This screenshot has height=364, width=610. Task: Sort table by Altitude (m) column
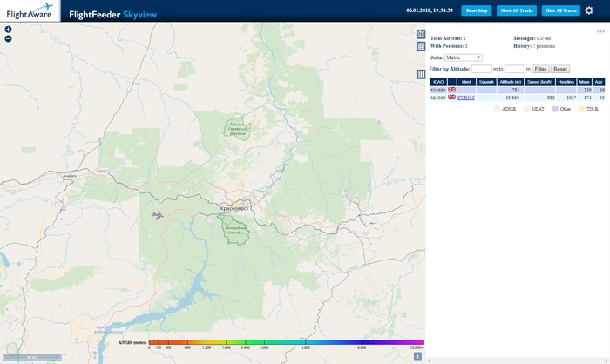[x=510, y=81]
